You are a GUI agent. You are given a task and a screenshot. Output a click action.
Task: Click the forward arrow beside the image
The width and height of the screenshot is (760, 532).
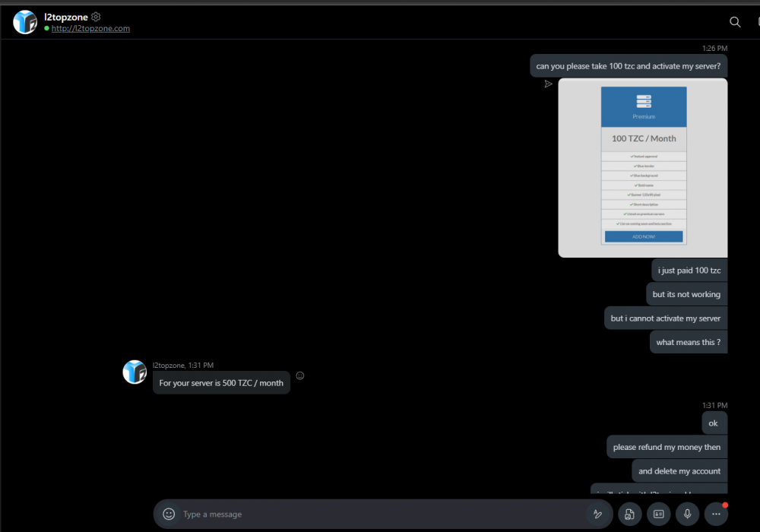click(548, 84)
